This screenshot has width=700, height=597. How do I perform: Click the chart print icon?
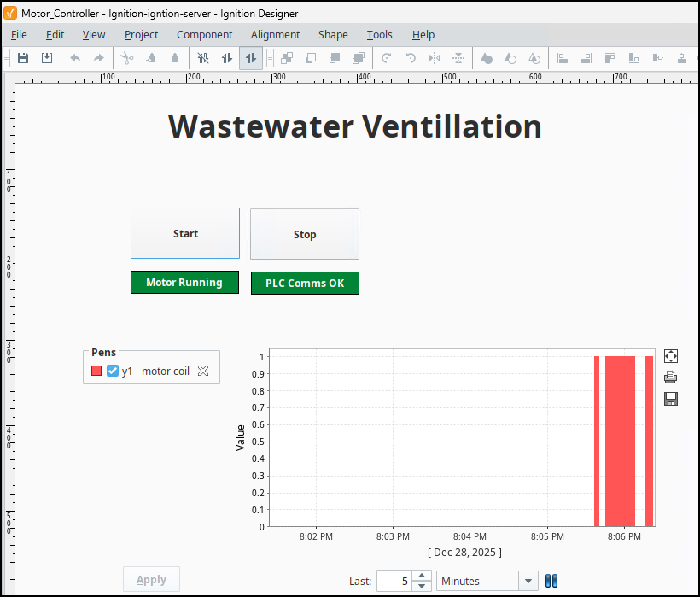tap(670, 378)
